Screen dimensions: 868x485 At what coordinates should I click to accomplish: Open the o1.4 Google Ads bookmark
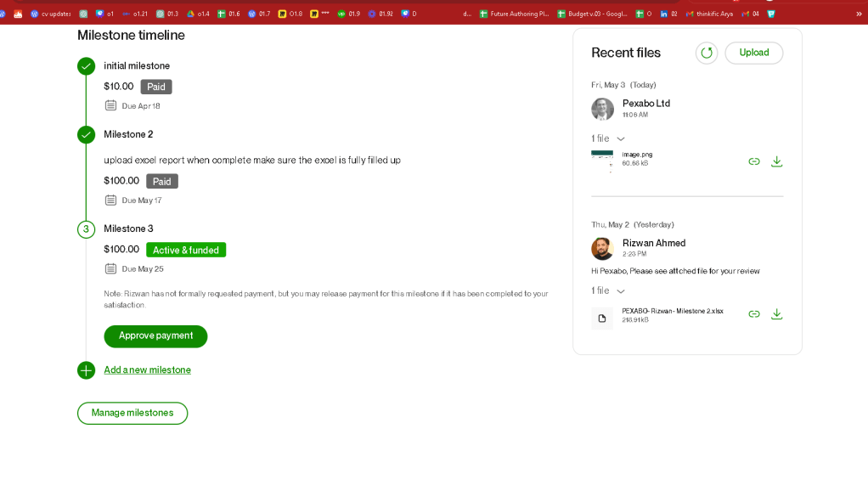tap(198, 14)
